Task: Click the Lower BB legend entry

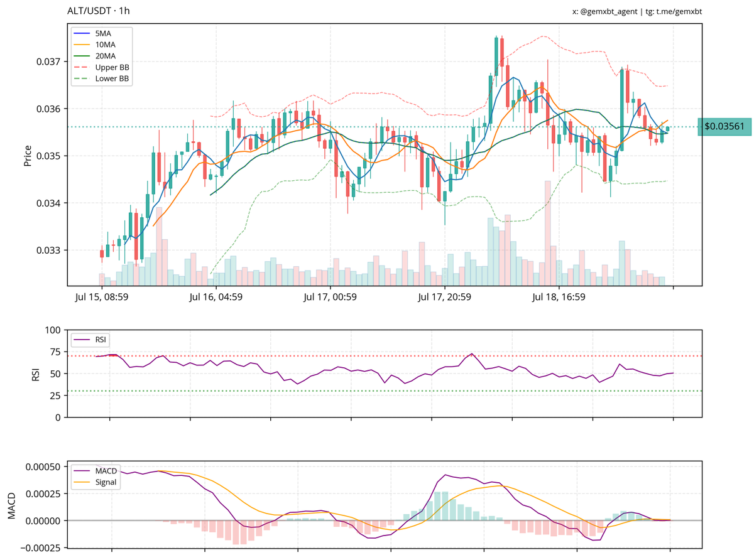Action: 102,78
